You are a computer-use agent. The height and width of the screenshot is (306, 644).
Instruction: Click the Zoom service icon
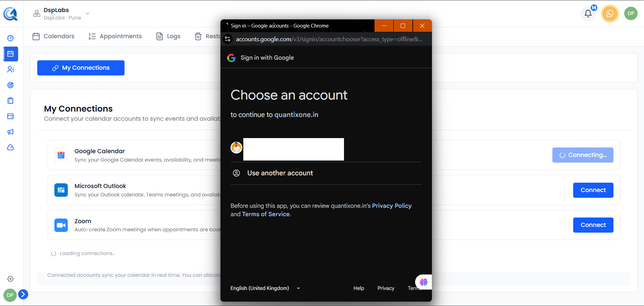(61, 225)
